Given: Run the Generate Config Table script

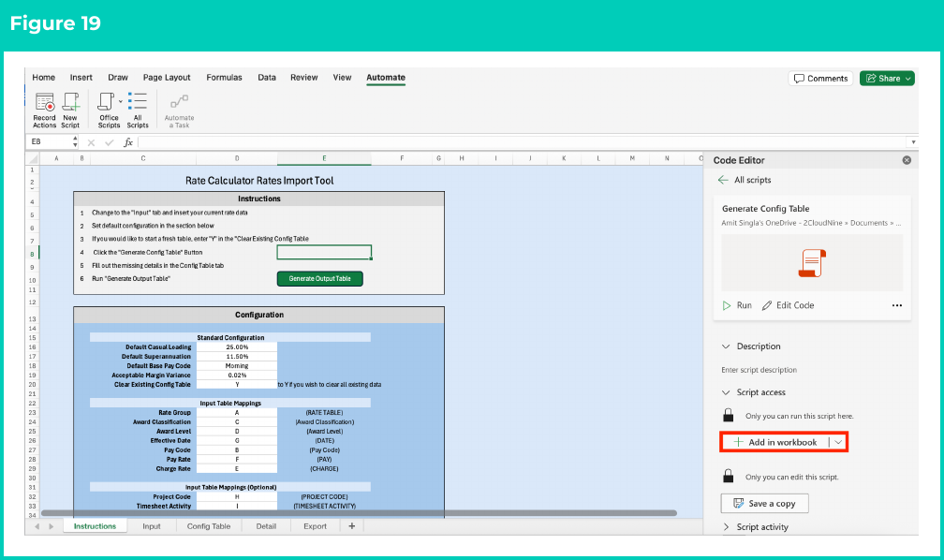Looking at the screenshot, I should (x=737, y=305).
